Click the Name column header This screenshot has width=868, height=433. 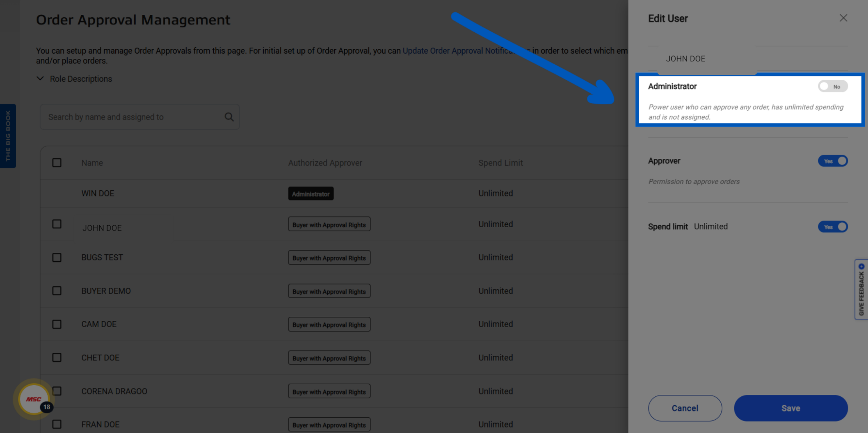[x=92, y=163]
